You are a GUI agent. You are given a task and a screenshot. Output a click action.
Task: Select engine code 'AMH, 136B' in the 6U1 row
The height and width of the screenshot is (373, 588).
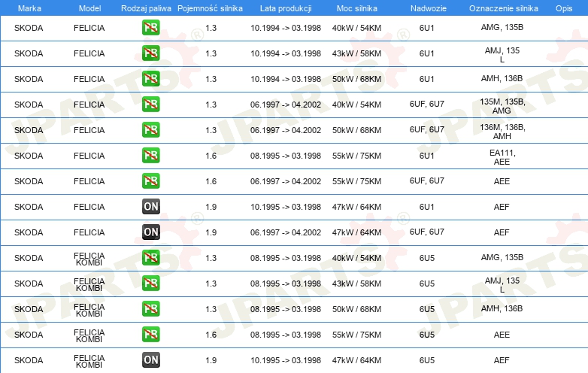[502, 78]
